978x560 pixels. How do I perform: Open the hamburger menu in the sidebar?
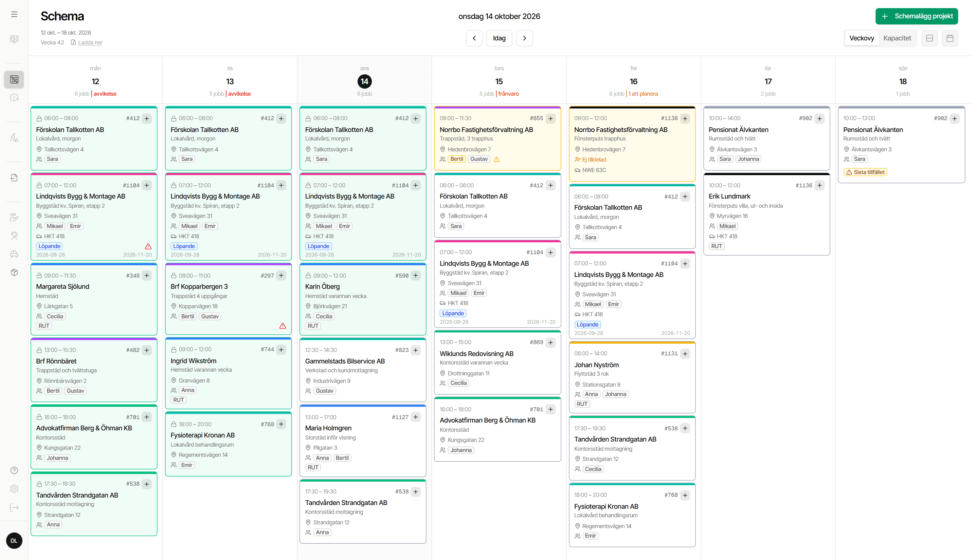(14, 15)
